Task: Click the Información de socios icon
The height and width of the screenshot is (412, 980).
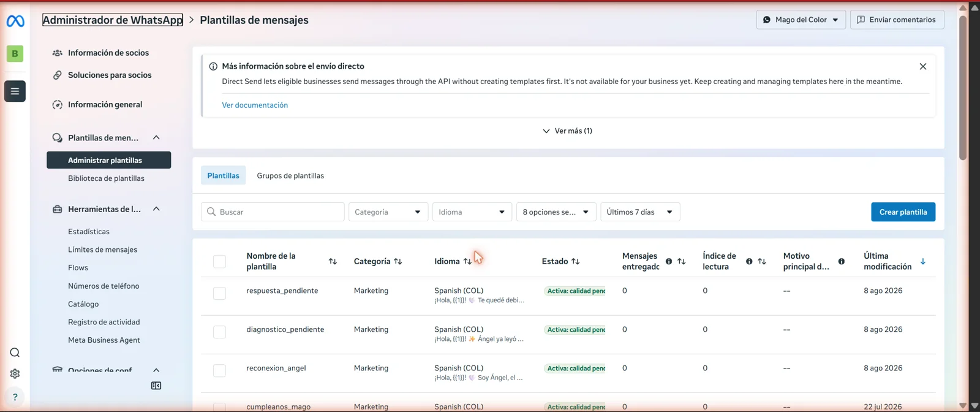Action: [x=58, y=53]
